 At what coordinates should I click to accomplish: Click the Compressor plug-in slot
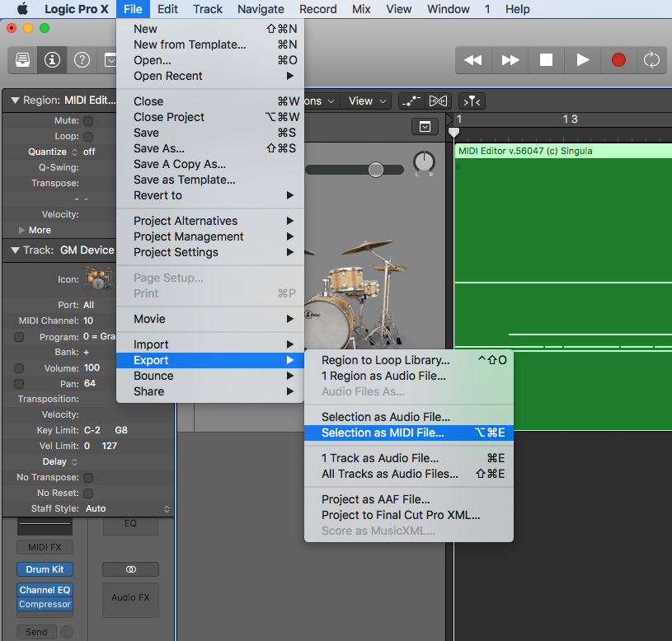coord(45,604)
